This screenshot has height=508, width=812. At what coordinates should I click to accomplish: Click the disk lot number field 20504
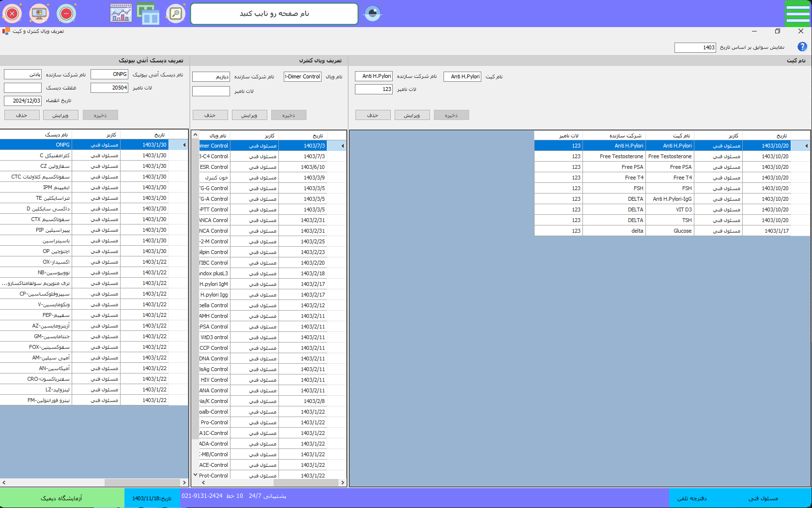point(109,88)
